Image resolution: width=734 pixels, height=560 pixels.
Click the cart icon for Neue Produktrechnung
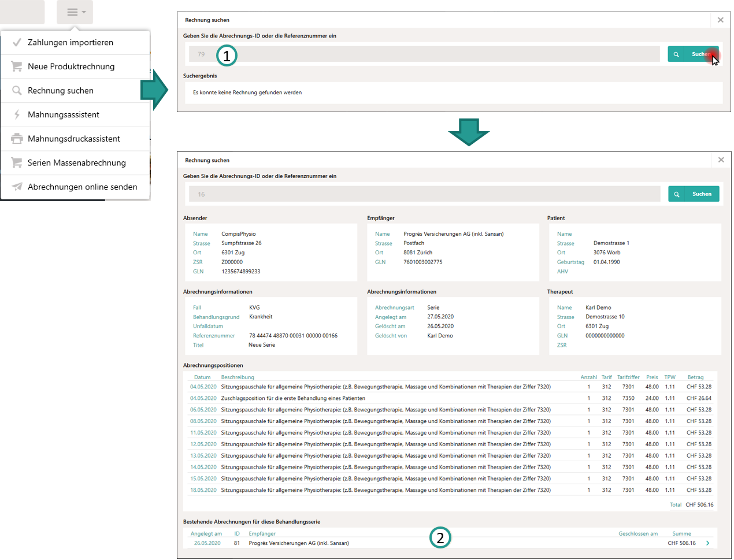point(17,66)
